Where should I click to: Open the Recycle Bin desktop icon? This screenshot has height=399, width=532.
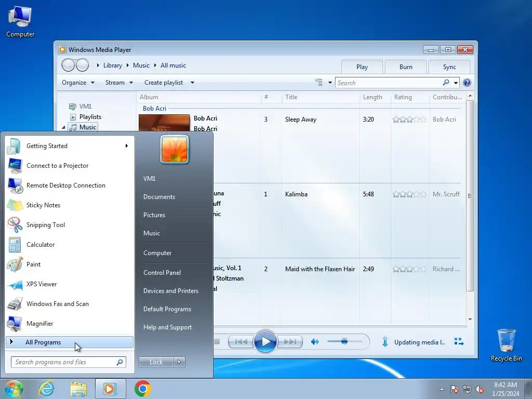coord(506,345)
